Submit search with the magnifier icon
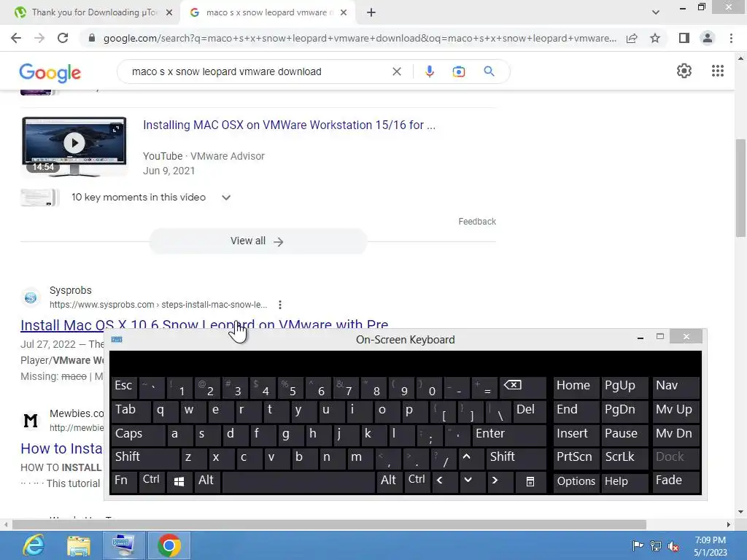The image size is (747, 560). tap(489, 71)
